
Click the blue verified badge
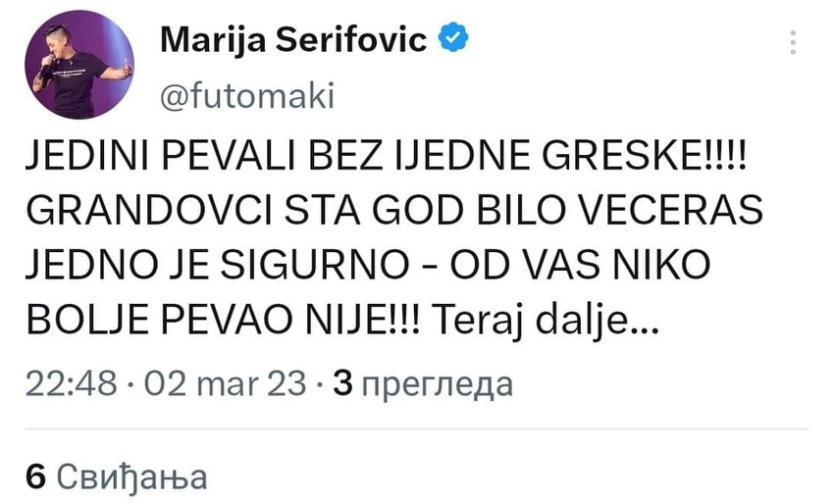pos(451,40)
